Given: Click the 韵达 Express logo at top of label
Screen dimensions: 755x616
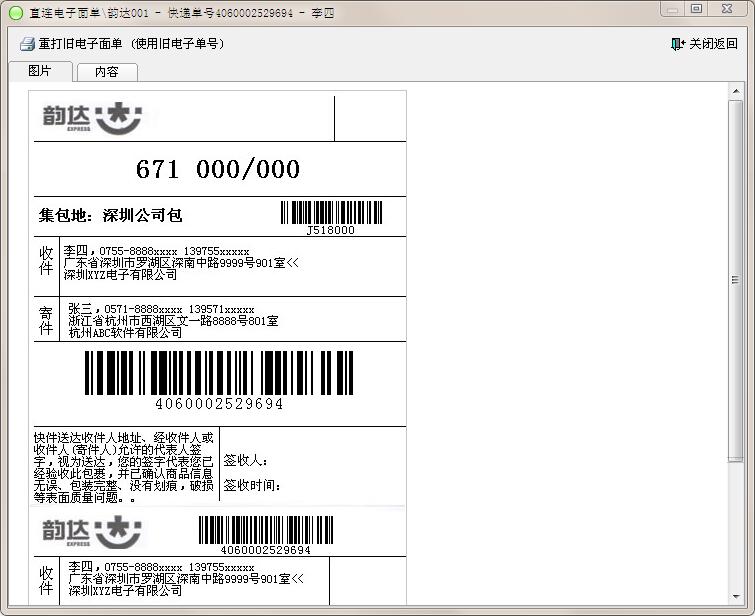Looking at the screenshot, I should 92,116.
